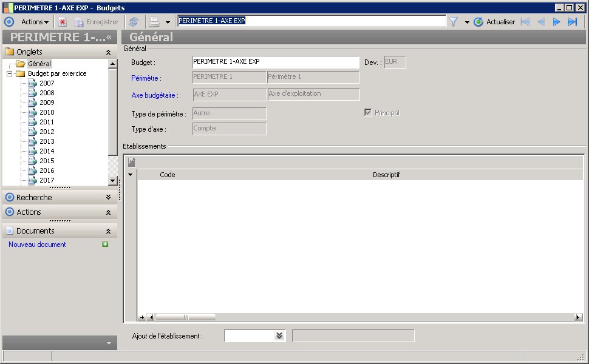
Task: Go to the first record
Action: pyautogui.click(x=525, y=22)
